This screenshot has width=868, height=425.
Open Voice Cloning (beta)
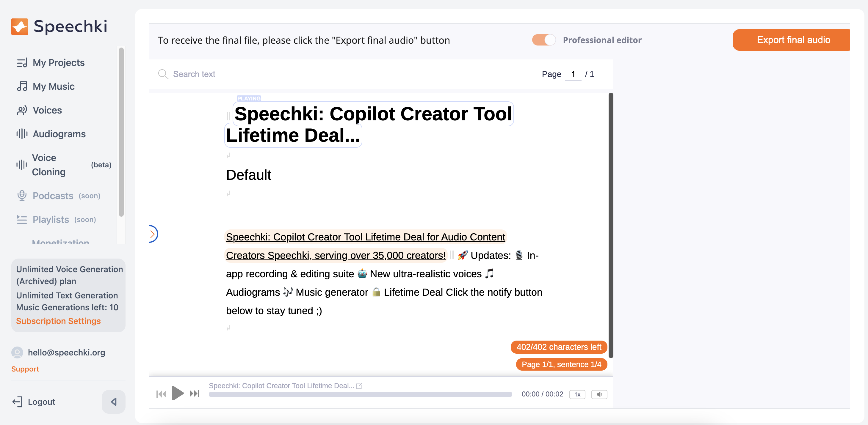click(64, 165)
